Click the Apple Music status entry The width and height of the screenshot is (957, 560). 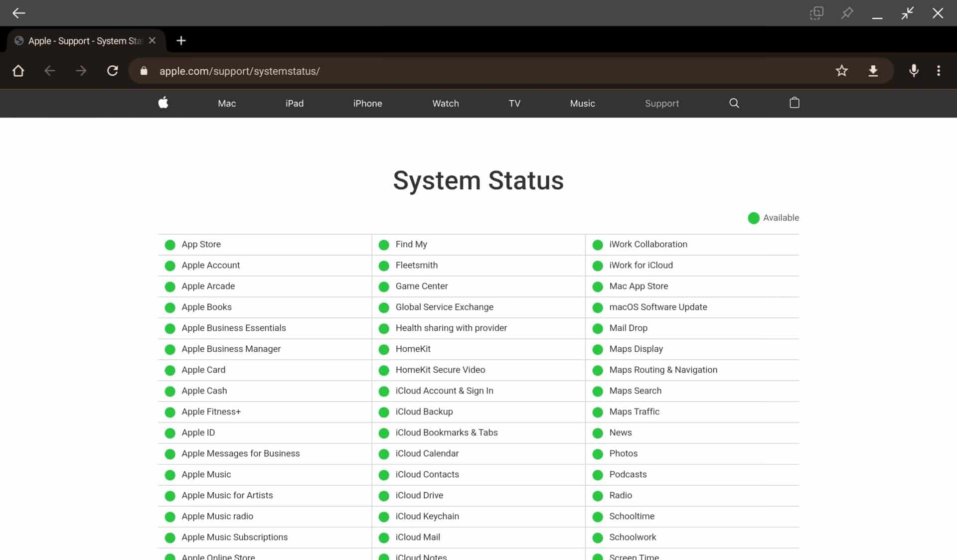(206, 474)
